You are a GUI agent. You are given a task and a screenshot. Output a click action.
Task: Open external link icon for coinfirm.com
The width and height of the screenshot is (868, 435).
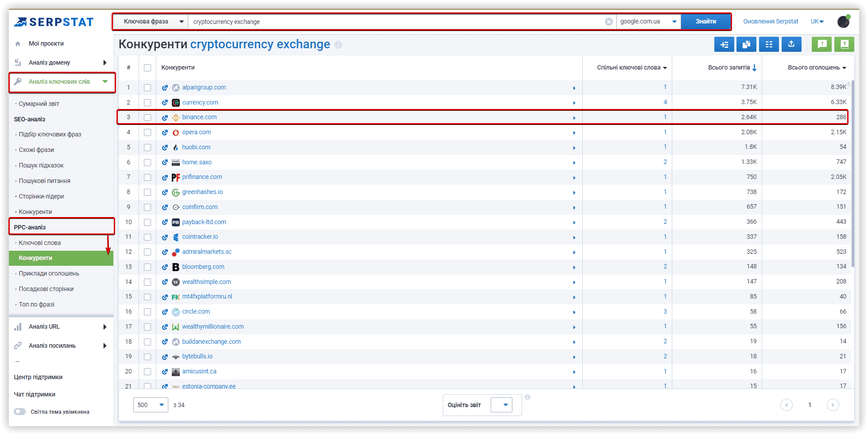(x=165, y=207)
